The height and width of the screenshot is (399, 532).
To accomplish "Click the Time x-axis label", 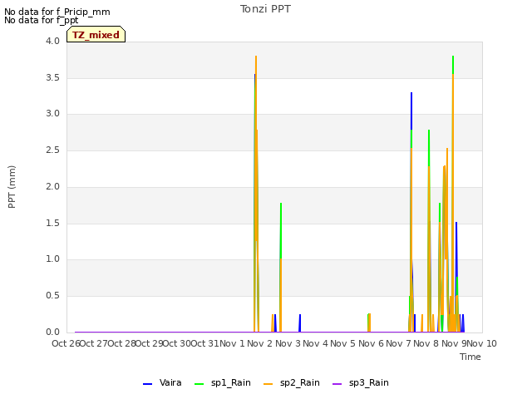I will tap(470, 357).
